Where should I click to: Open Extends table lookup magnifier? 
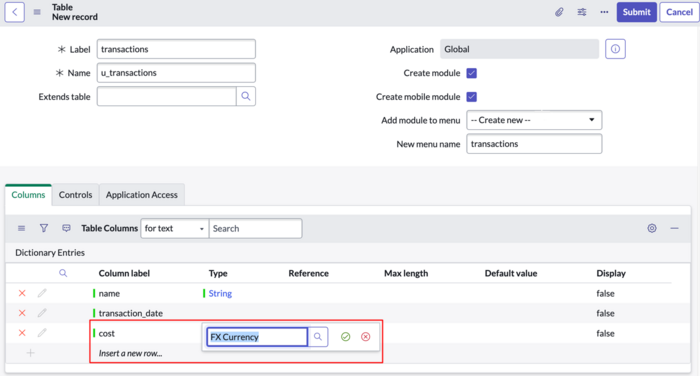(x=246, y=96)
